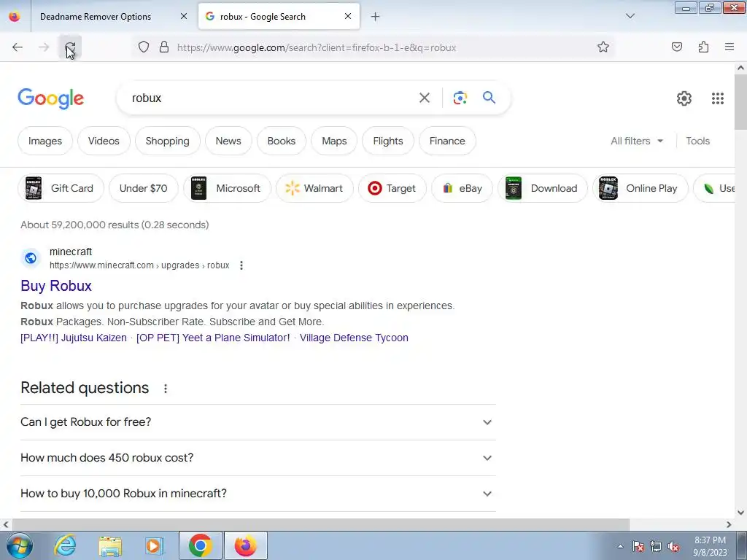This screenshot has height=560, width=747.
Task: Expand "How to buy 10,000 Robux in minecraft?"
Action: coord(258,494)
